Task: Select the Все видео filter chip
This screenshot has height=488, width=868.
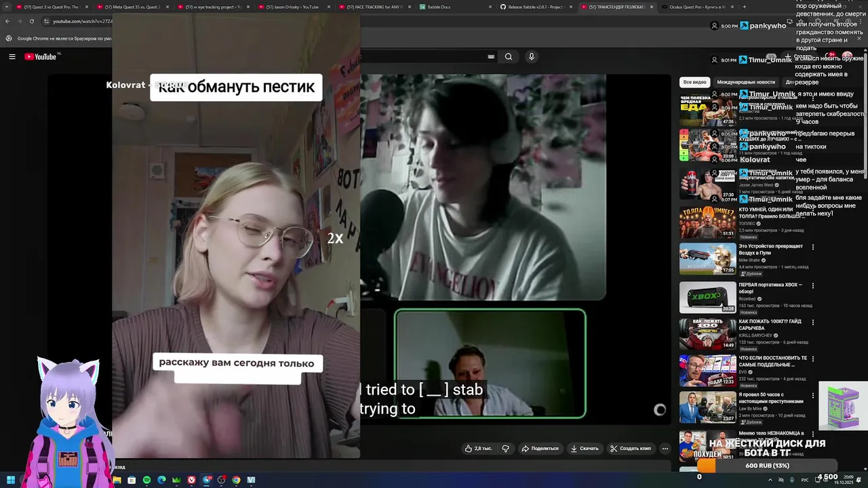Action: coord(694,82)
